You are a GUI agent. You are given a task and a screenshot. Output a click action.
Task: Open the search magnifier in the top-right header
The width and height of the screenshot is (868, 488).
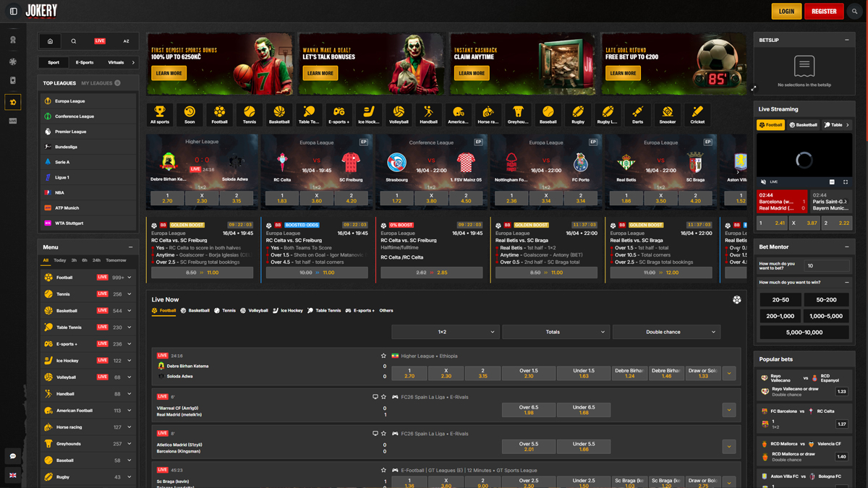[854, 12]
